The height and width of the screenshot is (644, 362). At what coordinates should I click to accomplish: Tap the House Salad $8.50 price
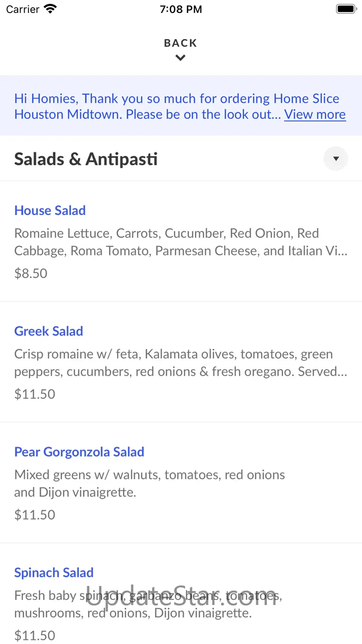[31, 273]
